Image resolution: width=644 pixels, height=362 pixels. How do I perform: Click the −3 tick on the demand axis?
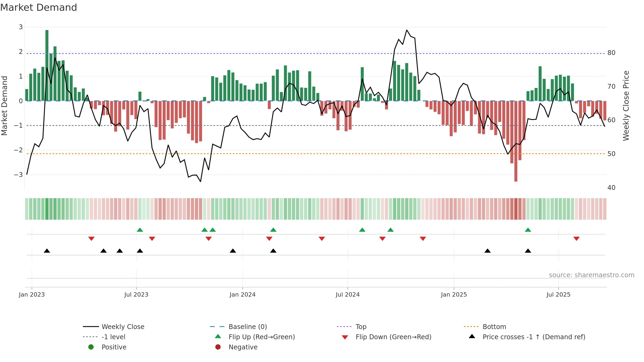[18, 175]
